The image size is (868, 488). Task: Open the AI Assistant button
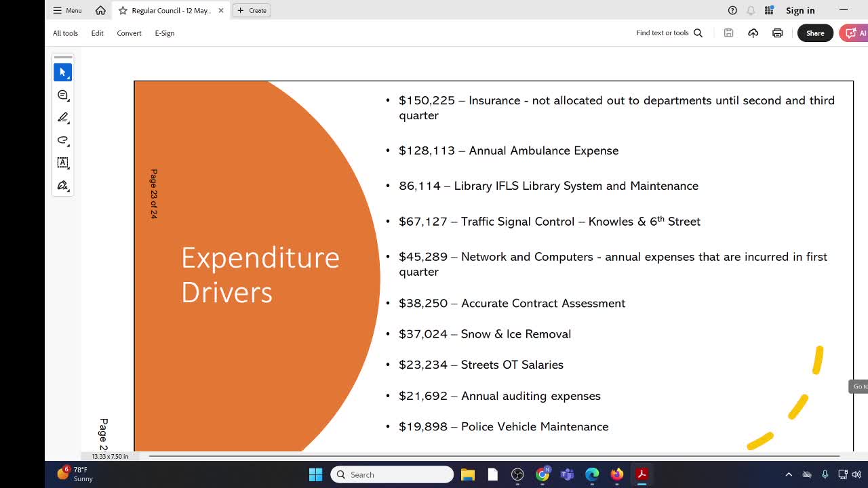pos(854,33)
